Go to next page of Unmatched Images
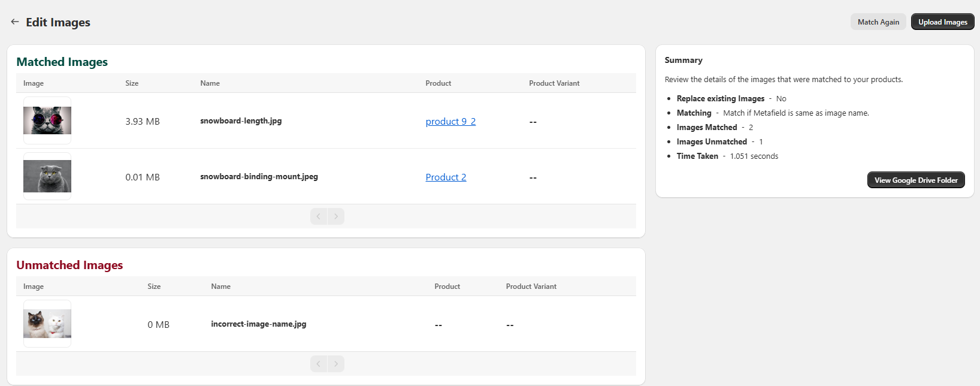 (336, 364)
